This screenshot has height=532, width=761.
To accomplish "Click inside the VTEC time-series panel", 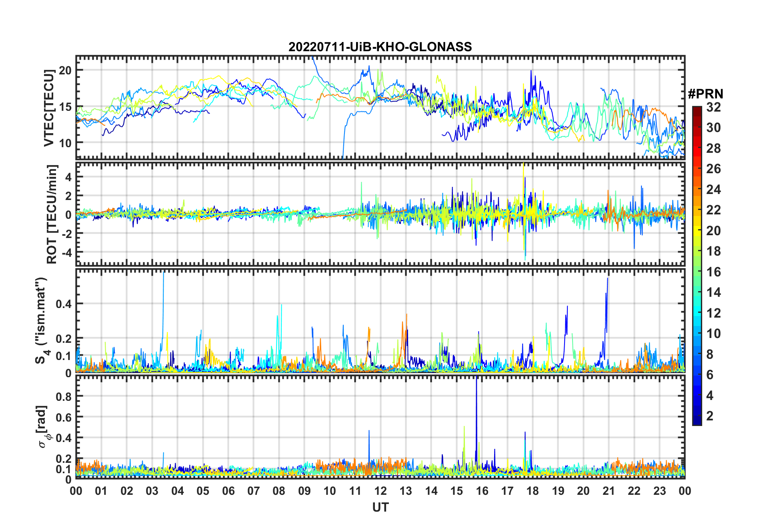I will pos(380,108).
